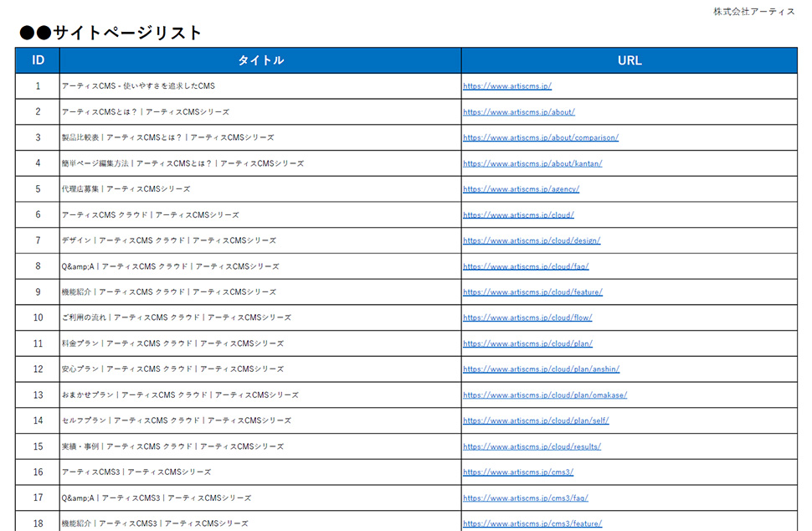Open the about/kantan/ link
This screenshot has height=531, width=812.
point(532,163)
